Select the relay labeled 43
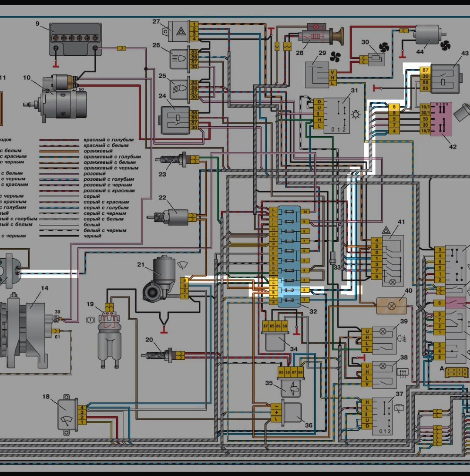 (446, 79)
